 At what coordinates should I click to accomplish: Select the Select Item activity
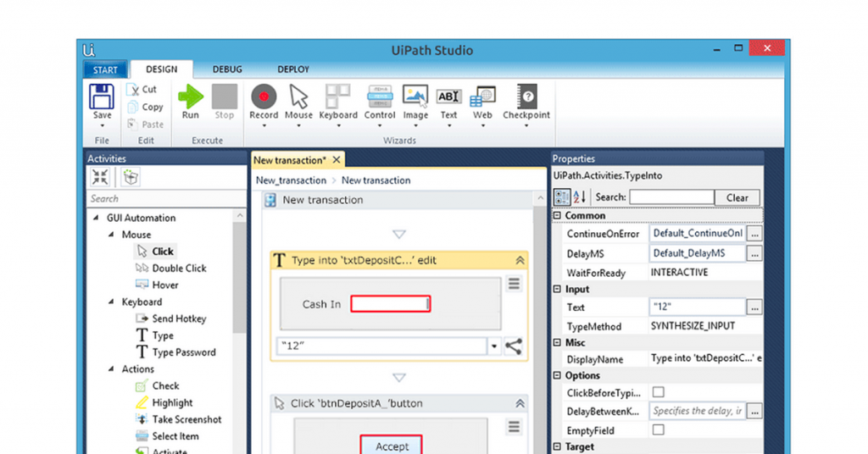click(x=167, y=436)
